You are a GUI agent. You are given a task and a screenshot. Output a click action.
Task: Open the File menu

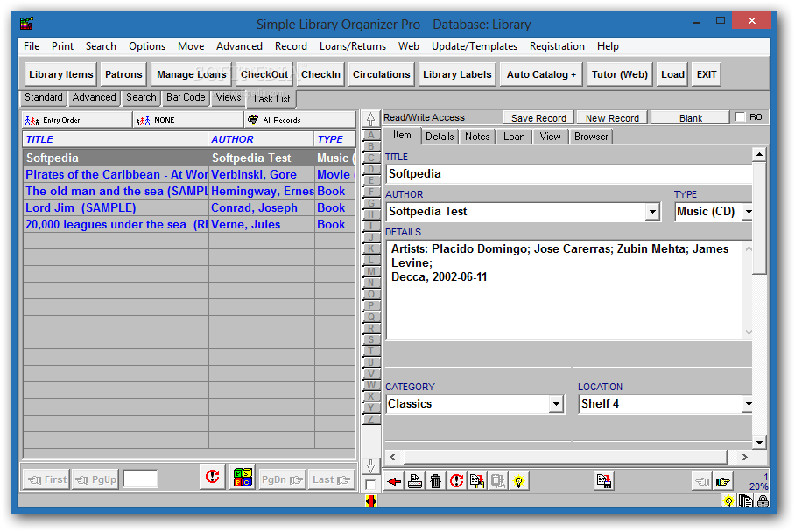point(32,46)
